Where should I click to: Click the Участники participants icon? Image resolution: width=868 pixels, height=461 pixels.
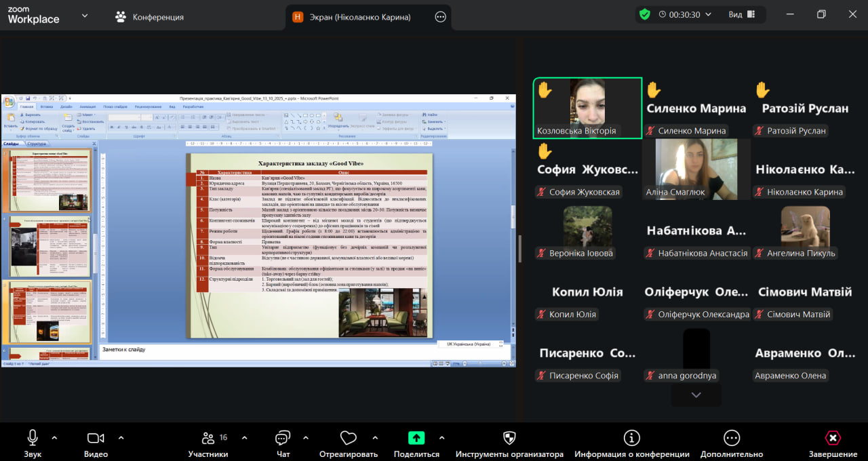[x=208, y=438]
